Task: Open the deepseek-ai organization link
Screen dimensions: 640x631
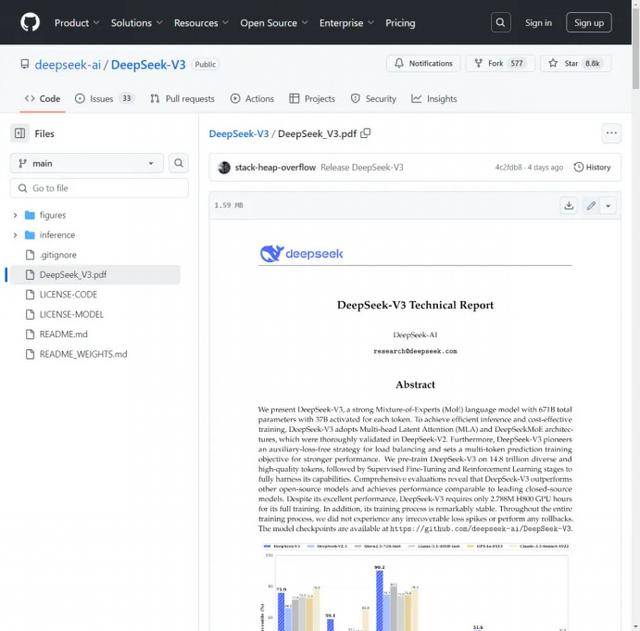Action: tap(68, 64)
